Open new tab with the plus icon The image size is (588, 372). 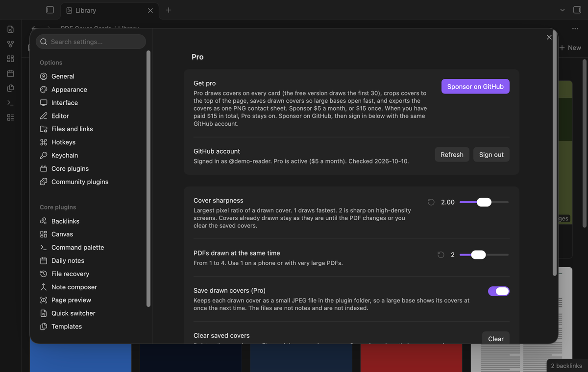click(x=169, y=10)
